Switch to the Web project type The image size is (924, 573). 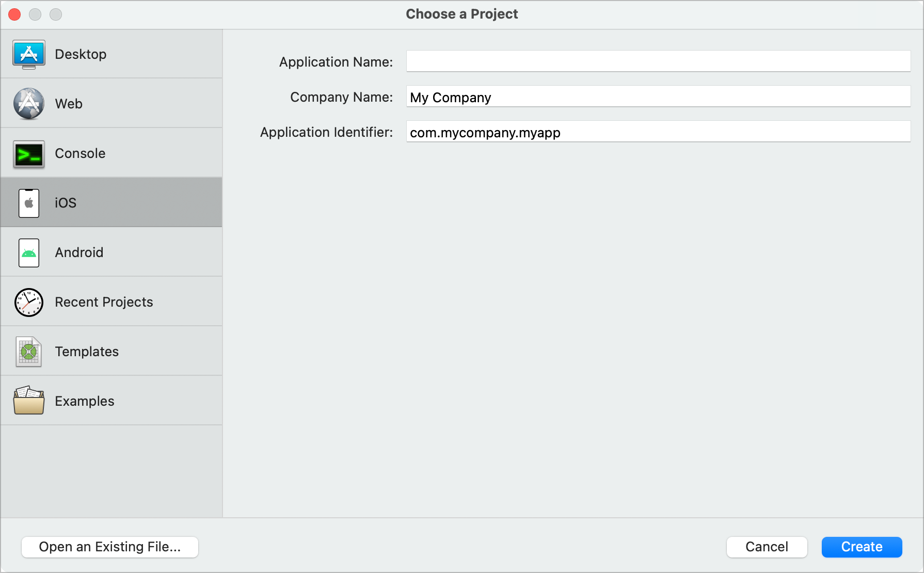point(69,104)
